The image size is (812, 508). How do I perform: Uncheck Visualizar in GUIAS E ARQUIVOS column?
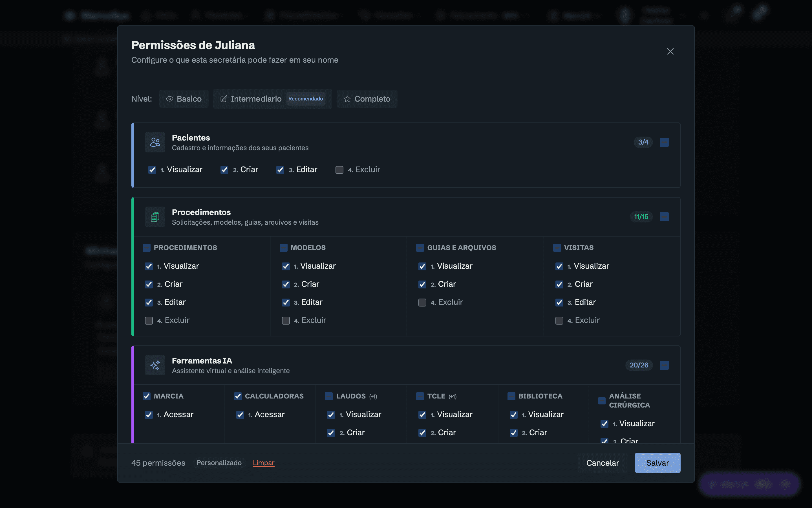(x=422, y=266)
